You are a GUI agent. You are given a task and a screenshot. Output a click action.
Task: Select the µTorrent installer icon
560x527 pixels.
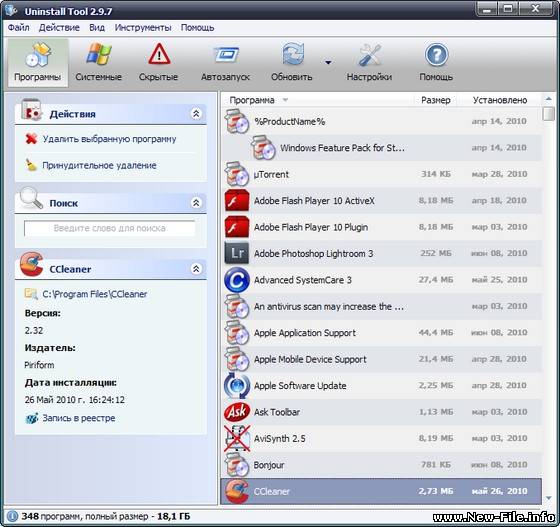point(236,174)
